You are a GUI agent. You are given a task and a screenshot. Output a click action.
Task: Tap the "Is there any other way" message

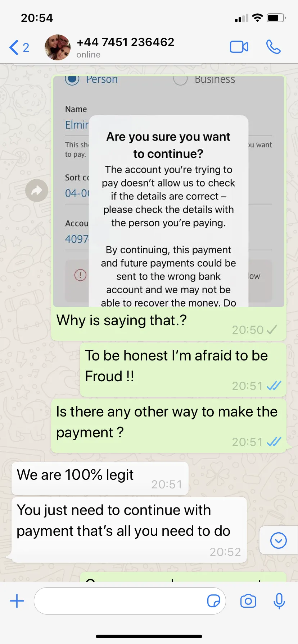point(169,425)
